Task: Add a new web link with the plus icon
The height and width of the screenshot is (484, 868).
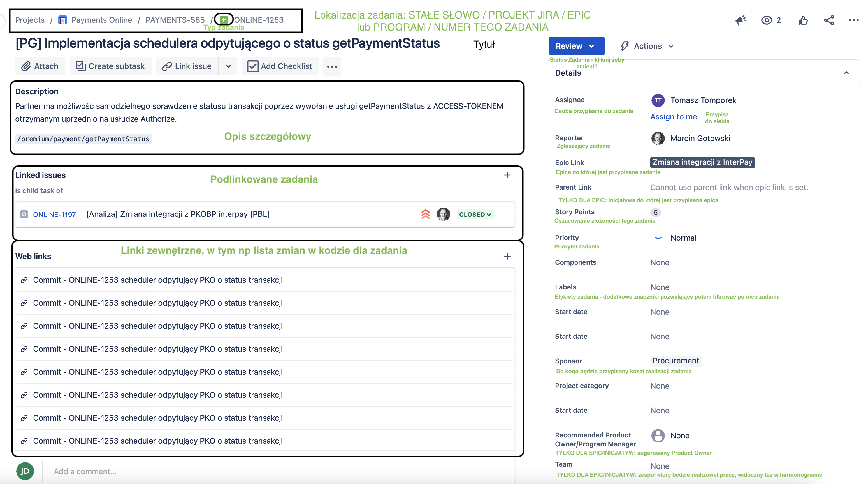Action: click(x=507, y=256)
